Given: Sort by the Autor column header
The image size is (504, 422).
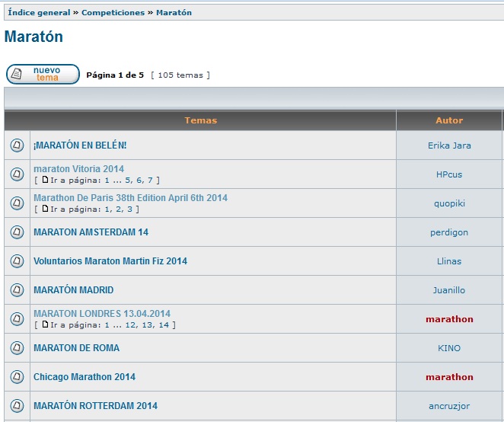Looking at the screenshot, I should (x=449, y=120).
